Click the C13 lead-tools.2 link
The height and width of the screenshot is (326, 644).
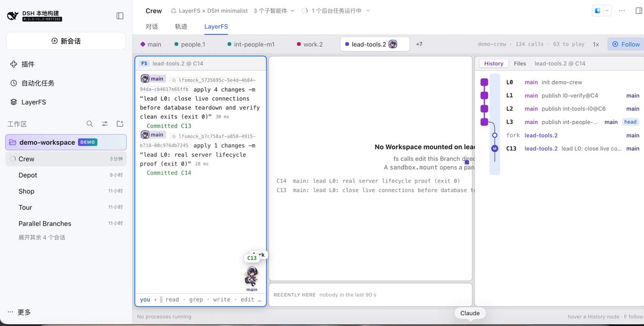click(541, 149)
